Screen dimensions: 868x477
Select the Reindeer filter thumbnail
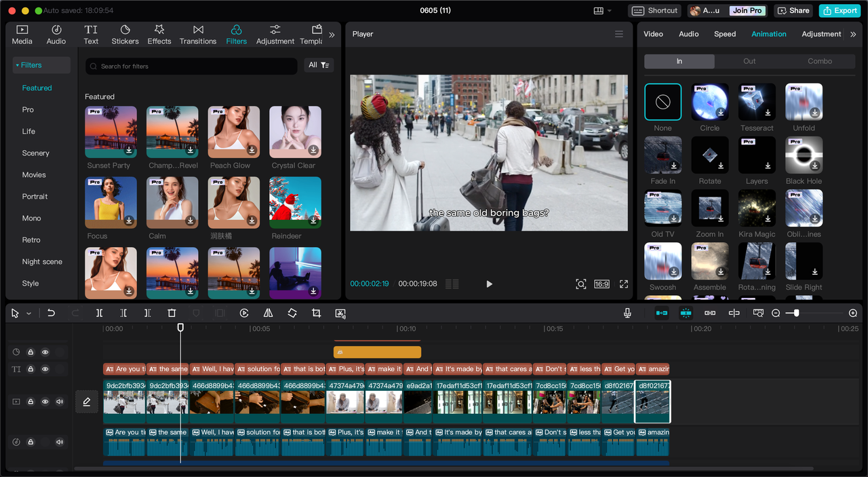coord(295,202)
